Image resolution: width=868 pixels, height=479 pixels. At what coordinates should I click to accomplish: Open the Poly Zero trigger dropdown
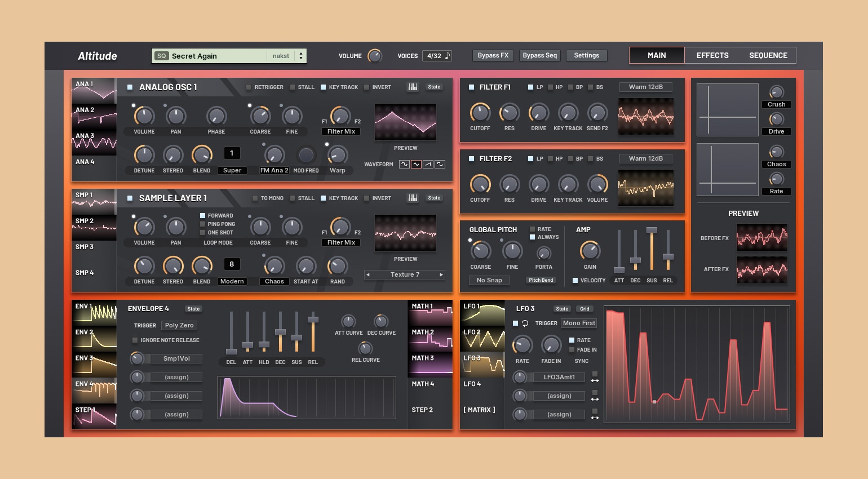pyautogui.click(x=179, y=325)
